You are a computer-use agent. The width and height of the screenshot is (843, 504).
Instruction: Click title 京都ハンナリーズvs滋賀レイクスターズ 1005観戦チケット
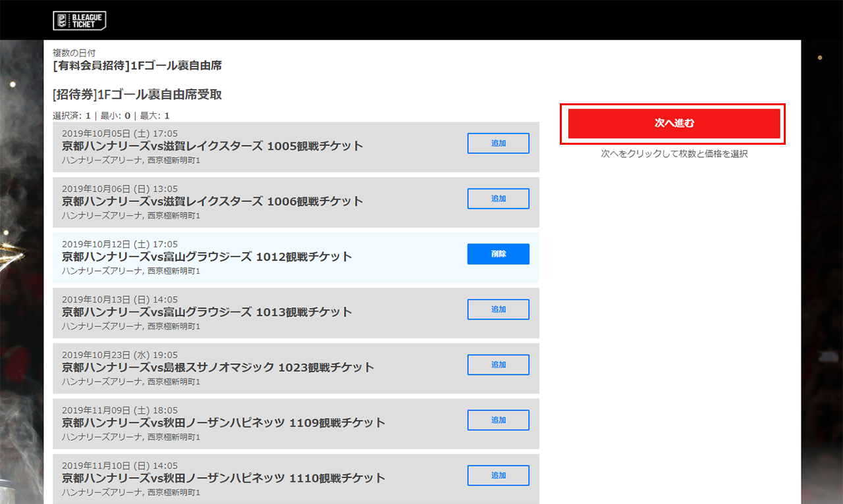point(213,146)
